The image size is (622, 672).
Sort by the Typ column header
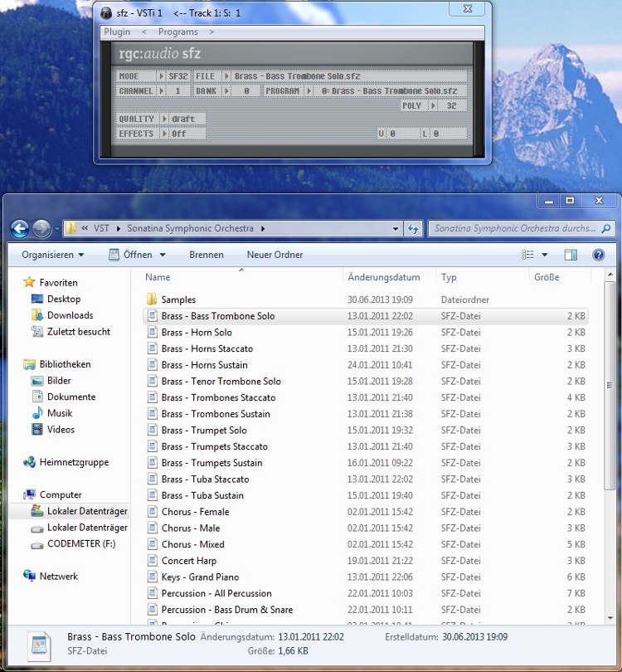pyautogui.click(x=449, y=277)
